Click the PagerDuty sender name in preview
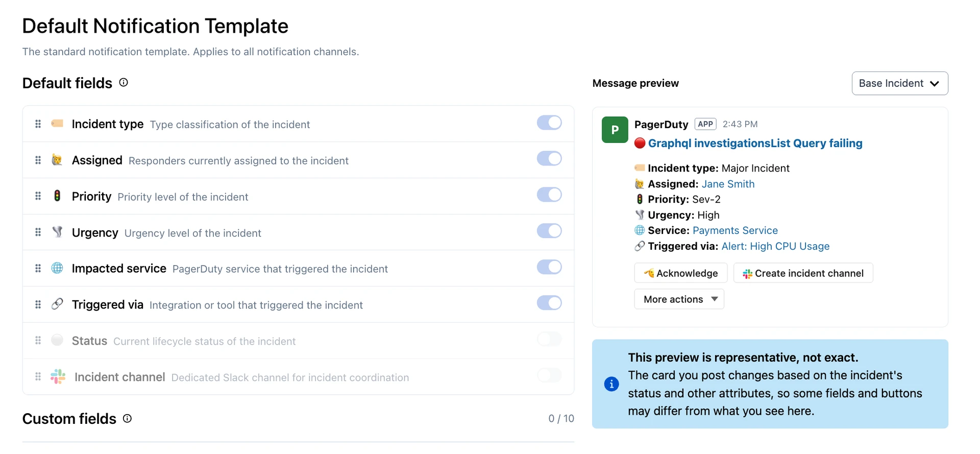The height and width of the screenshot is (454, 980). [661, 124]
